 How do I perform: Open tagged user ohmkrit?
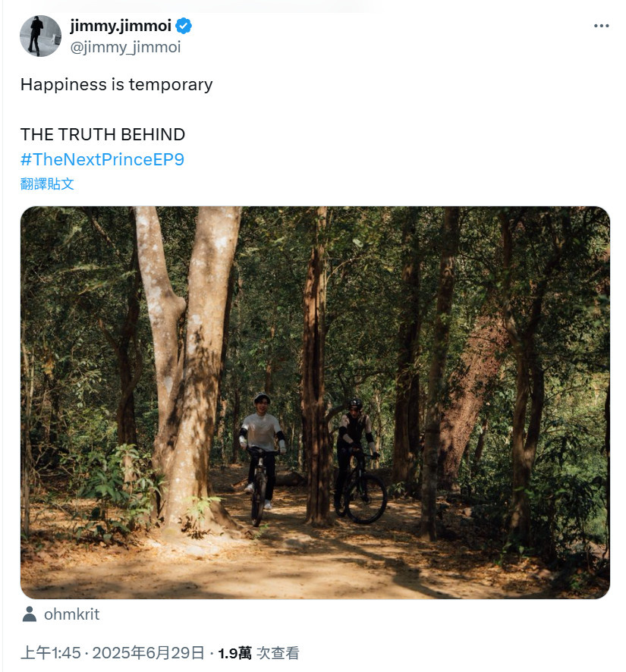point(71,614)
